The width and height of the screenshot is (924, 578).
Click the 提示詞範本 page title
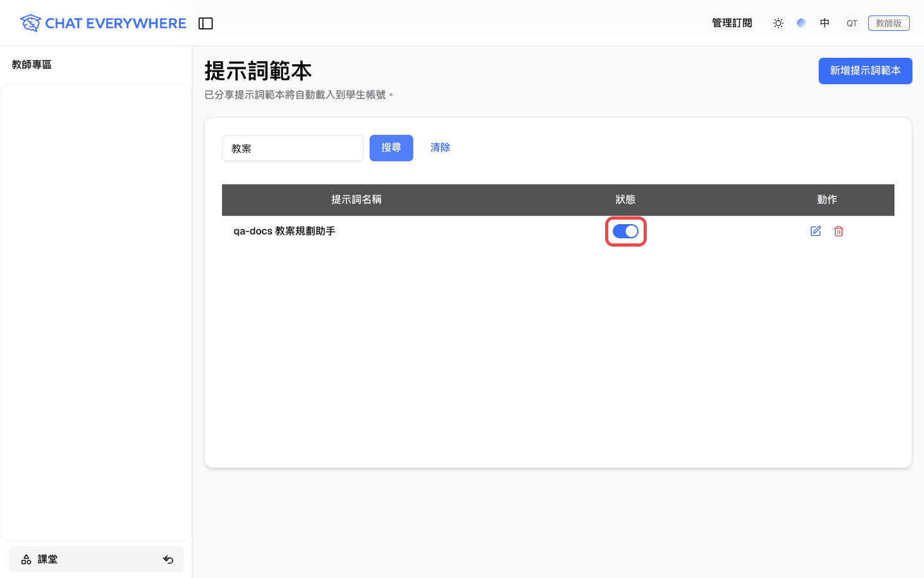click(x=258, y=71)
